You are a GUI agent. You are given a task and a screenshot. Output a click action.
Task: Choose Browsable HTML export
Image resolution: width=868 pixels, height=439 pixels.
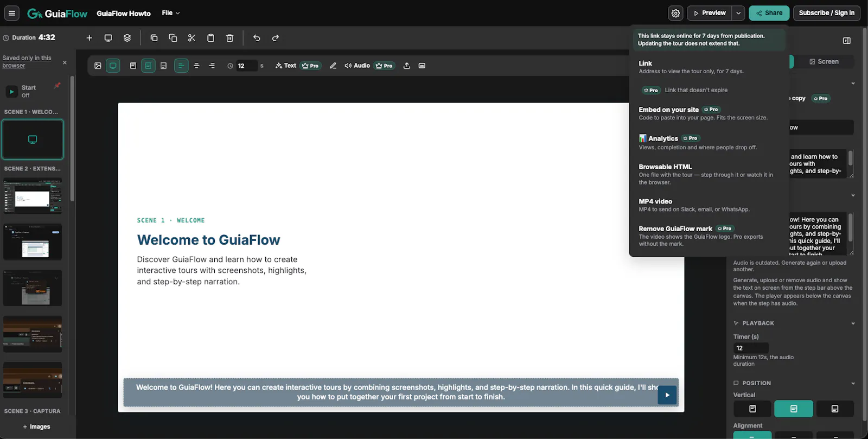(709, 174)
